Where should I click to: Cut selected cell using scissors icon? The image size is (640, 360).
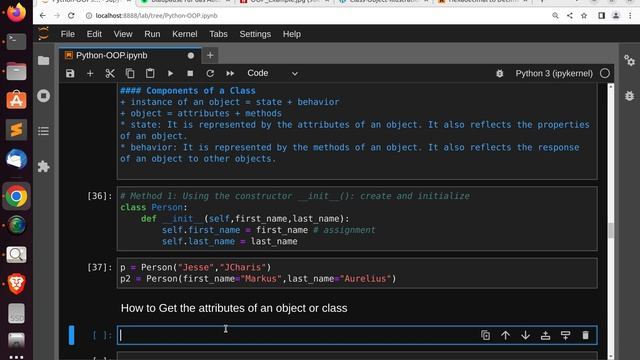(110, 73)
